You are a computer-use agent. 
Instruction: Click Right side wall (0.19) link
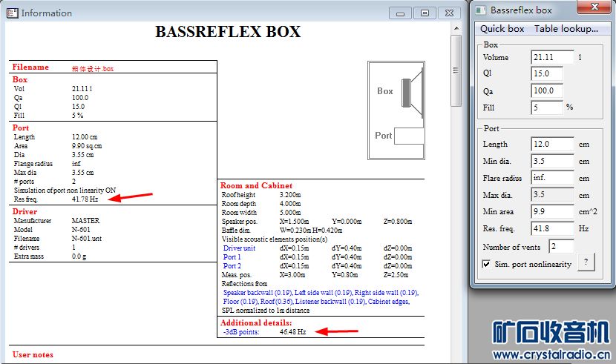386,293
